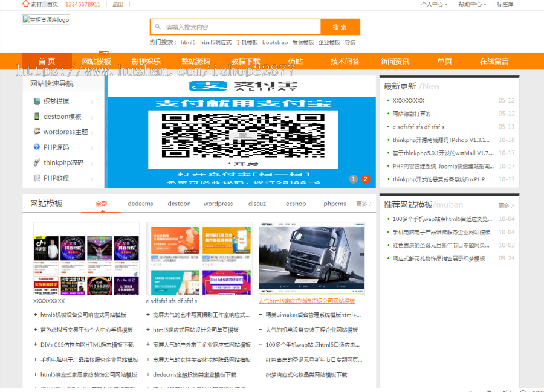Expand the thinkphp源码 row arrow
The image size is (544, 392).
click(x=92, y=163)
